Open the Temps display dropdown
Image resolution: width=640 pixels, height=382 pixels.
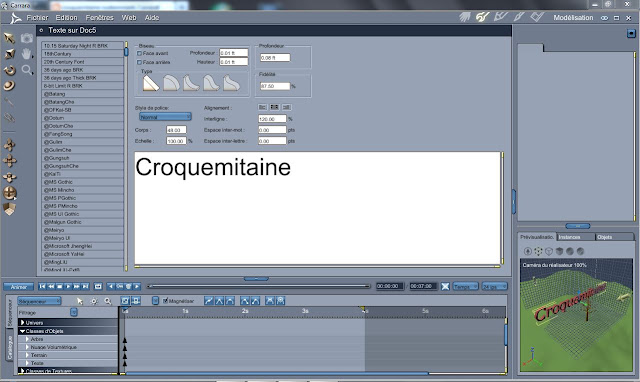pos(465,286)
